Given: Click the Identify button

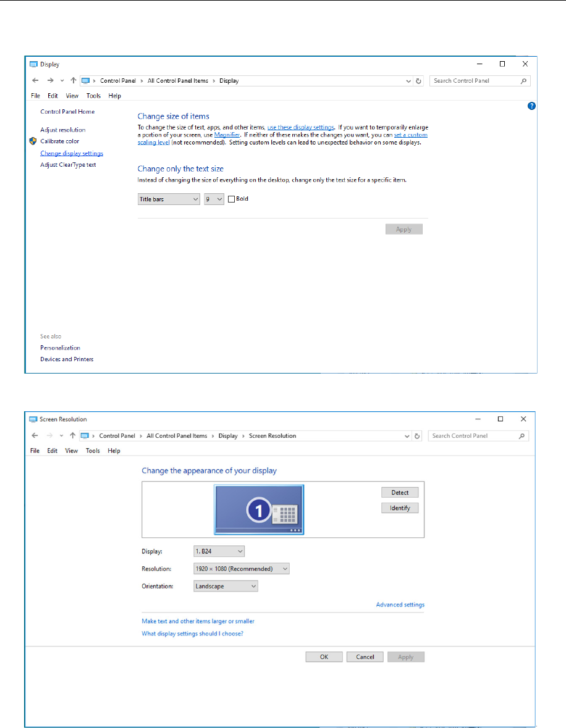Looking at the screenshot, I should (x=400, y=508).
